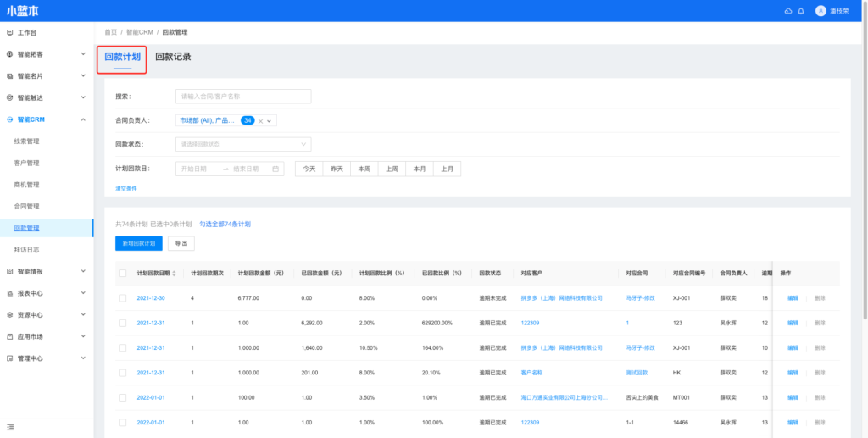Open the 回款状态 dropdown
Viewport: 868px width, 438px height.
click(x=243, y=144)
